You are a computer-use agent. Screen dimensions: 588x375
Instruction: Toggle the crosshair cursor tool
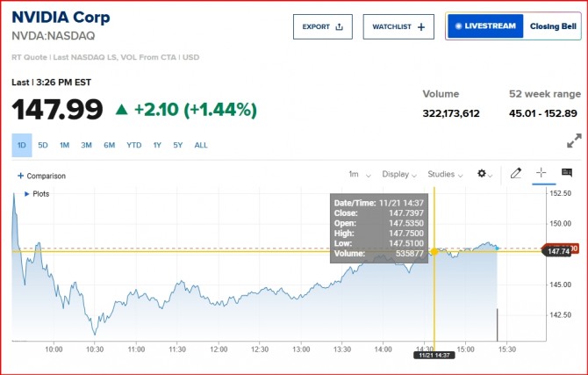click(541, 174)
